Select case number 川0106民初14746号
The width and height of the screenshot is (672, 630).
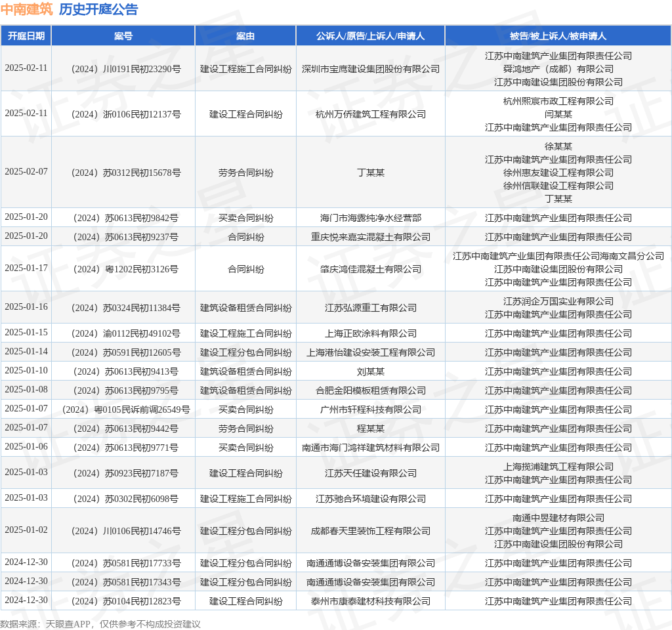[126, 532]
